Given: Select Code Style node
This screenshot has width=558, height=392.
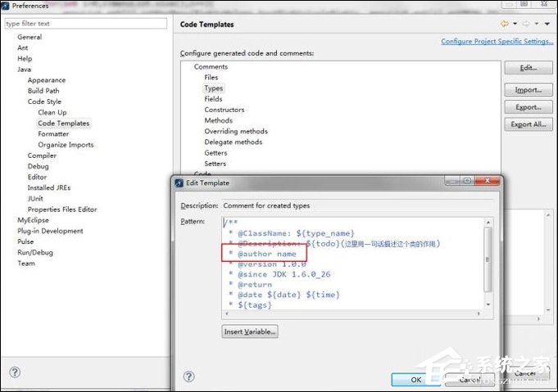Looking at the screenshot, I should click(x=44, y=101).
